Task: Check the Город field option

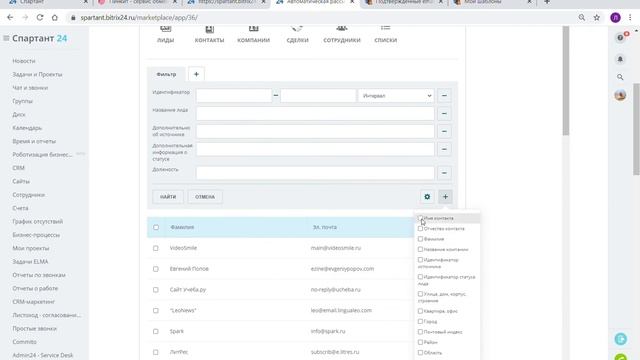Action: point(420,322)
